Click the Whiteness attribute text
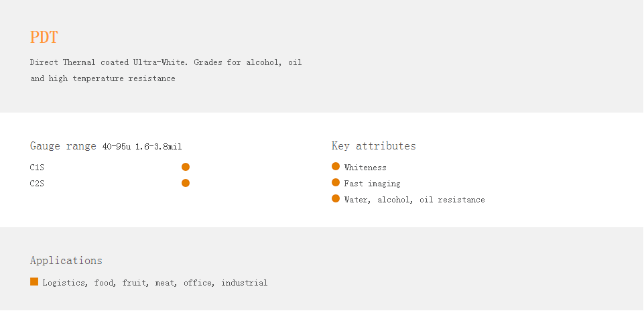The width and height of the screenshot is (644, 311). 365,167
